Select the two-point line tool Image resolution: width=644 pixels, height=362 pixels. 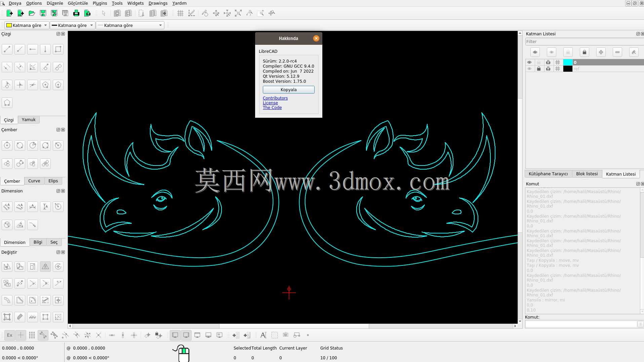7,49
